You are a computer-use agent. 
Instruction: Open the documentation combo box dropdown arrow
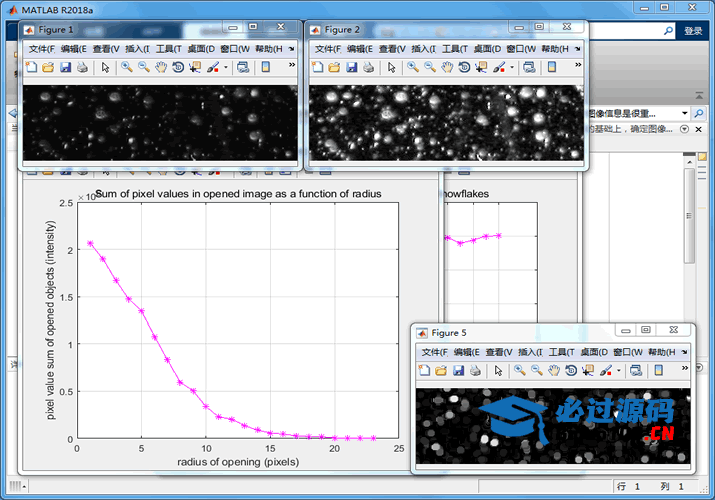coord(684,113)
